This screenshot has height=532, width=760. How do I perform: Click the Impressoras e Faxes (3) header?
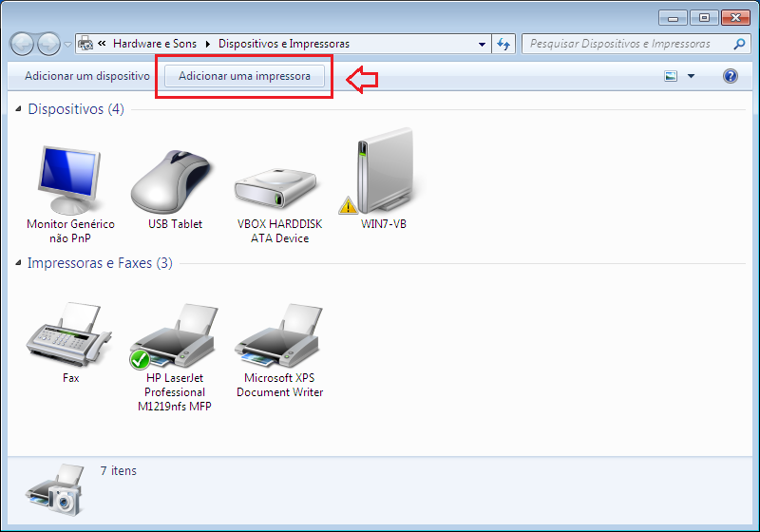point(100,263)
